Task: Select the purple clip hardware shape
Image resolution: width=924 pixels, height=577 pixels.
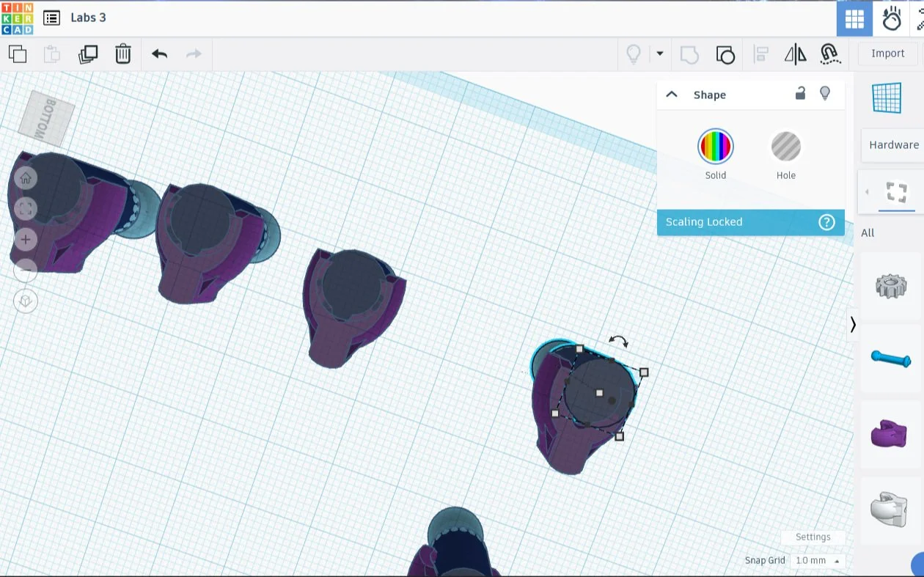Action: tap(889, 433)
